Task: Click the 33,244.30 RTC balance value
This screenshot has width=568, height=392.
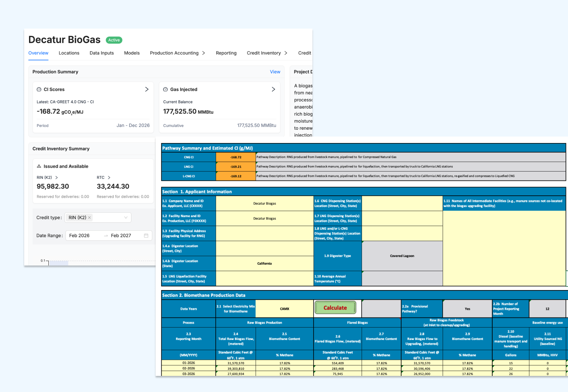Action: pyautogui.click(x=113, y=187)
